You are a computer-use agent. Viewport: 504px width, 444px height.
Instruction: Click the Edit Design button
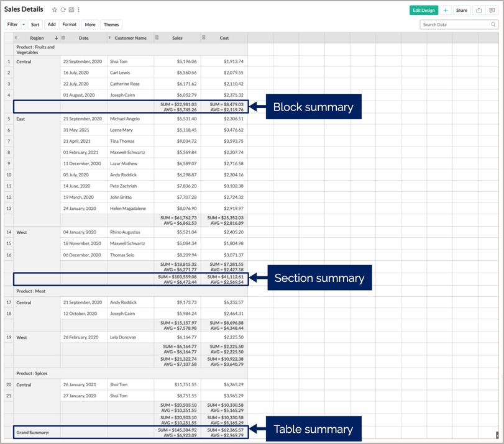coord(424,11)
